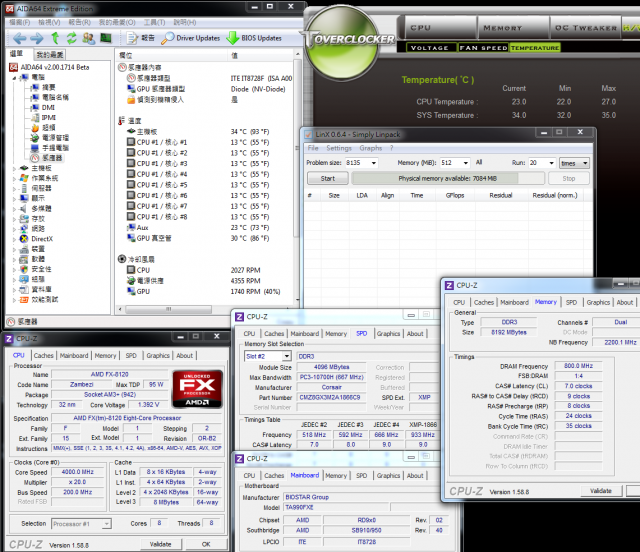The width and height of the screenshot is (640, 552).
Task: Select the DirectX node in AIDA64 tree
Action: pyautogui.click(x=42, y=239)
